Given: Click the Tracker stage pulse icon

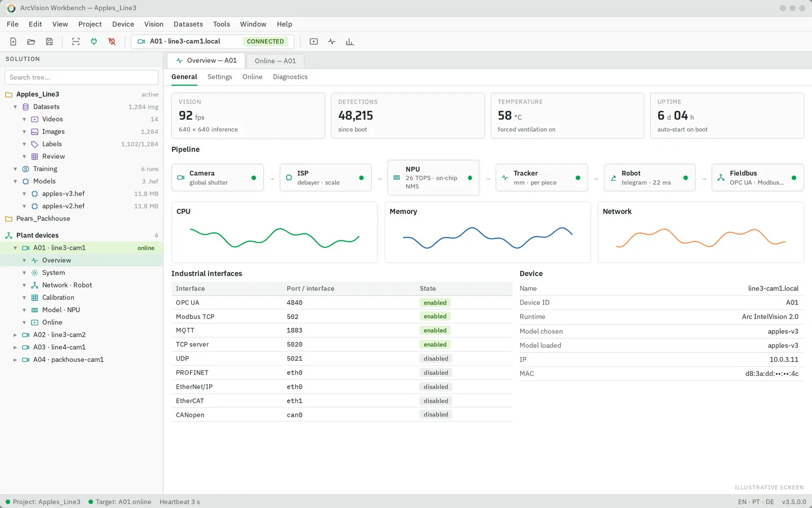Looking at the screenshot, I should (x=505, y=178).
